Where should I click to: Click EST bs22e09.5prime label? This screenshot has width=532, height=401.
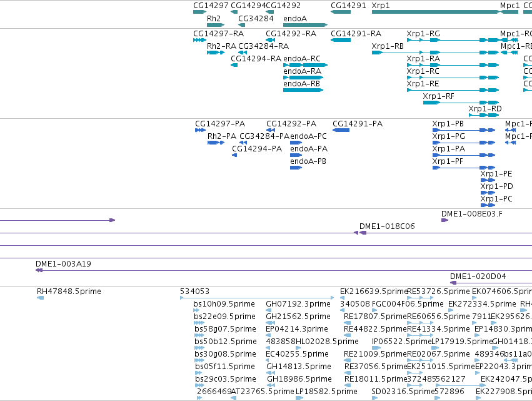tap(225, 317)
